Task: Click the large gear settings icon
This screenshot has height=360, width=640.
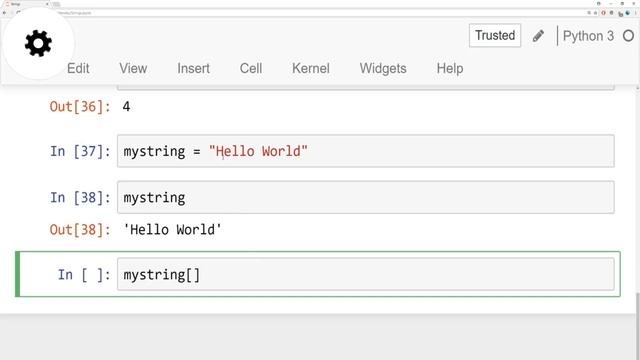Action: 38,43
